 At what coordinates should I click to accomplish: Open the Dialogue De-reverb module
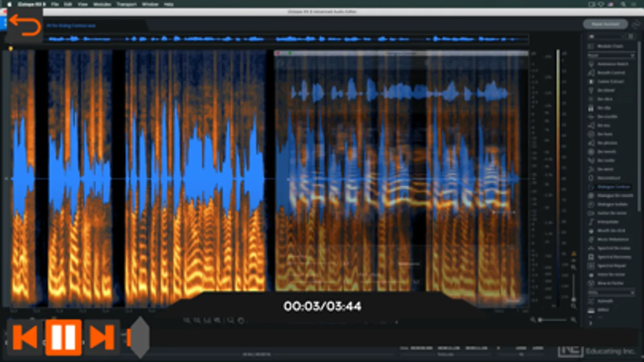611,196
